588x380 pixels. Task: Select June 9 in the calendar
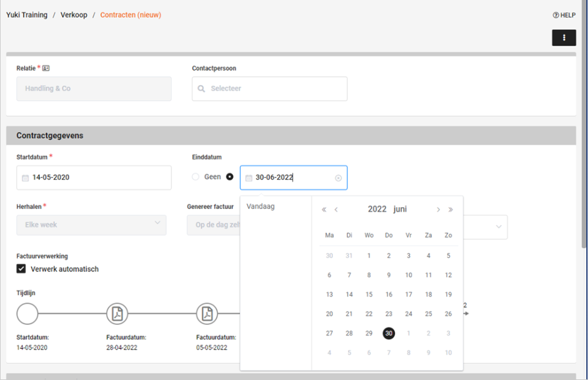click(x=389, y=275)
